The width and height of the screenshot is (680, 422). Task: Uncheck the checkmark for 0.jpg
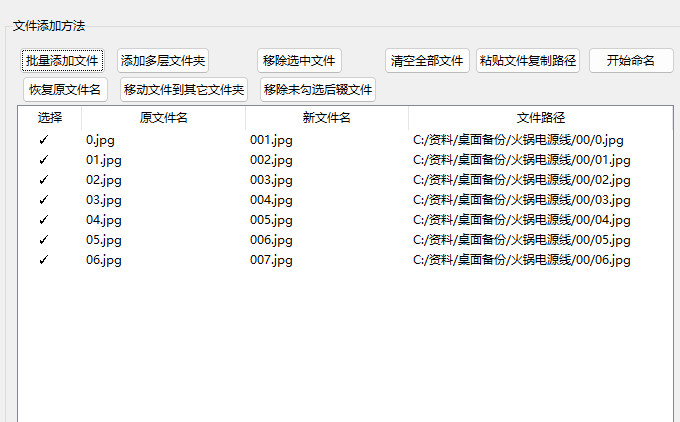point(43,140)
